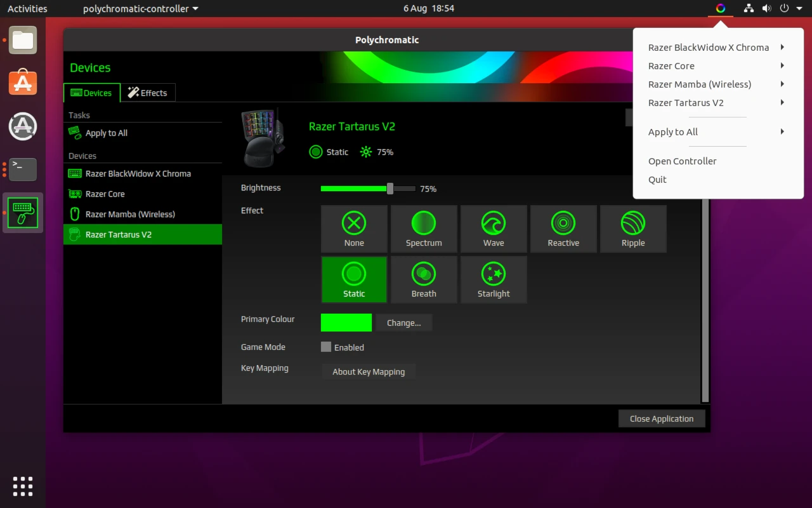
Task: Click the power icon in the top bar
Action: click(785, 8)
